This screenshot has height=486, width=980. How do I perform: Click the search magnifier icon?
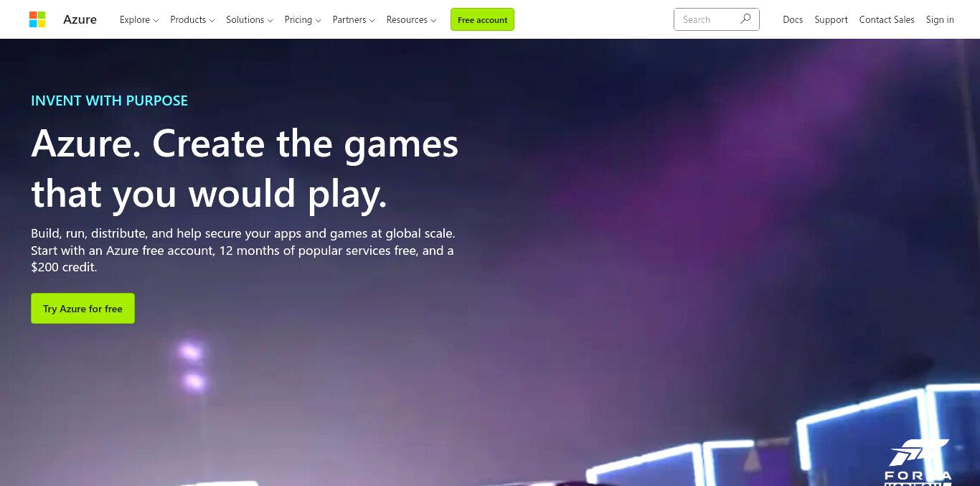(x=745, y=19)
